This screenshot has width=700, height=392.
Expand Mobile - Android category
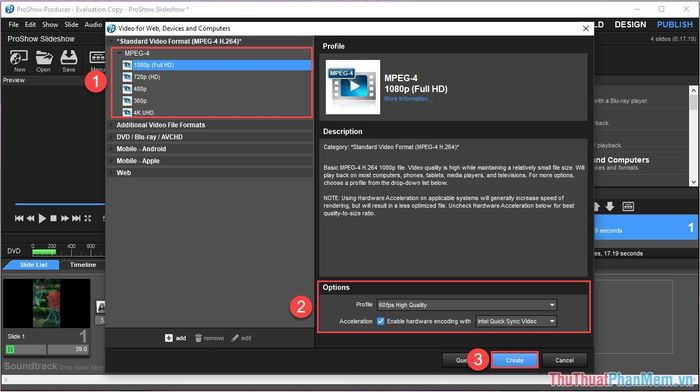tap(112, 149)
